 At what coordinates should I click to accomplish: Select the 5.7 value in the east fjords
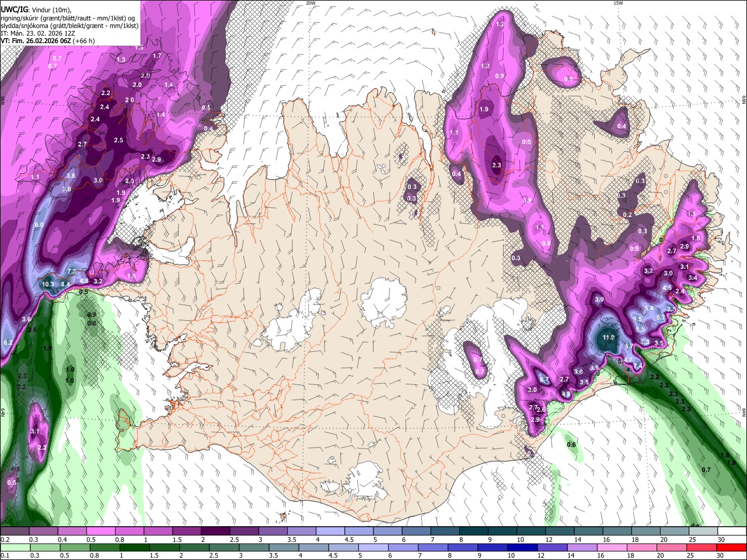click(661, 317)
